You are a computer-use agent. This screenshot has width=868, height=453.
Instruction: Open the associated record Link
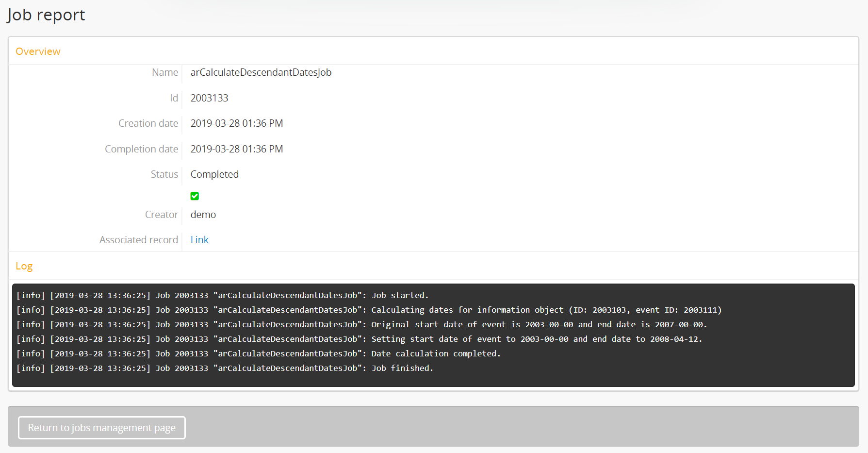pyautogui.click(x=199, y=240)
